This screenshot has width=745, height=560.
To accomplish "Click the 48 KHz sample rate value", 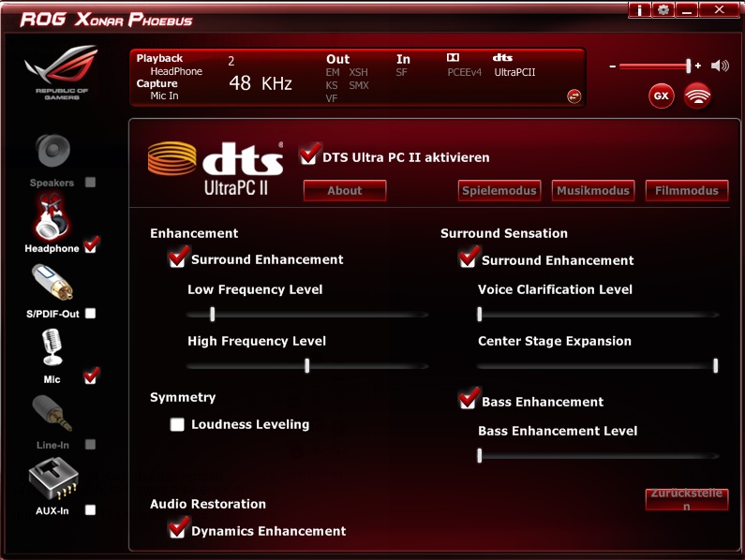I will [x=261, y=83].
